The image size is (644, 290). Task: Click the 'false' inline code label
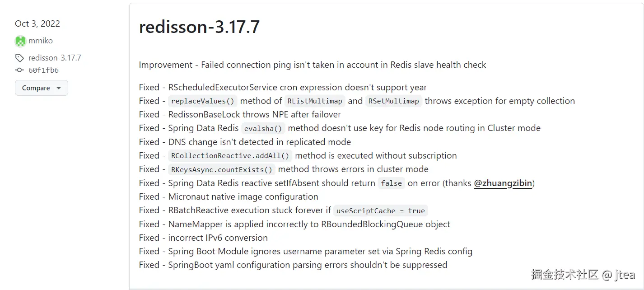pos(391,183)
